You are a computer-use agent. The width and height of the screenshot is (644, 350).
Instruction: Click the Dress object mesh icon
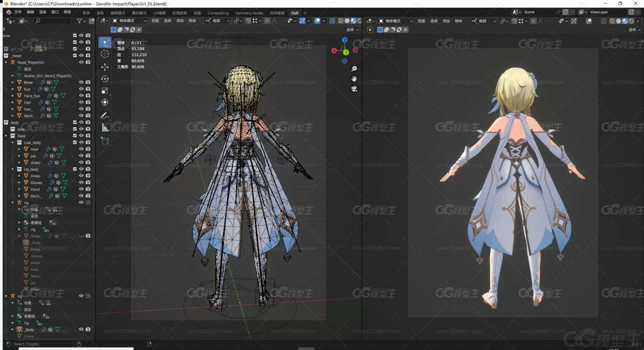tap(26, 176)
